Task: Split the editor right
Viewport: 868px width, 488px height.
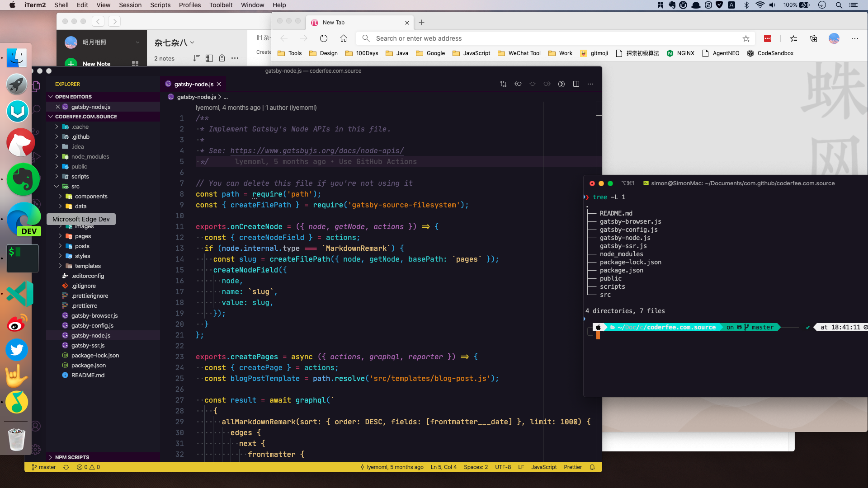Action: [x=576, y=84]
